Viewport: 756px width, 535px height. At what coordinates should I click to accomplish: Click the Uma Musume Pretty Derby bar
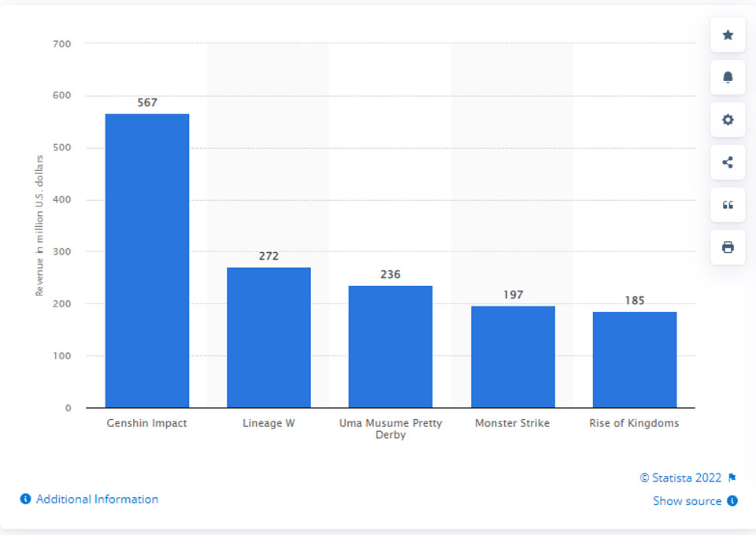[391, 347]
